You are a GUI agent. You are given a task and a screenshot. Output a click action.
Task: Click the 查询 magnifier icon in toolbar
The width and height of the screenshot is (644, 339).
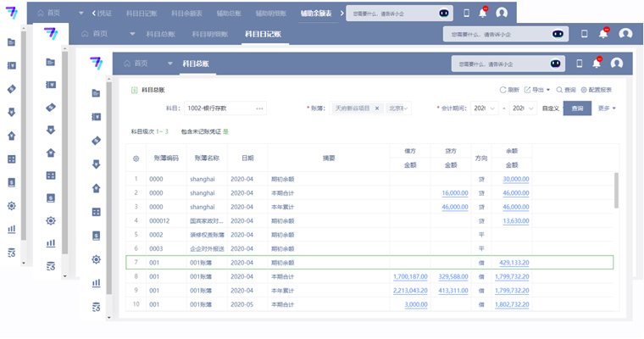click(x=558, y=89)
